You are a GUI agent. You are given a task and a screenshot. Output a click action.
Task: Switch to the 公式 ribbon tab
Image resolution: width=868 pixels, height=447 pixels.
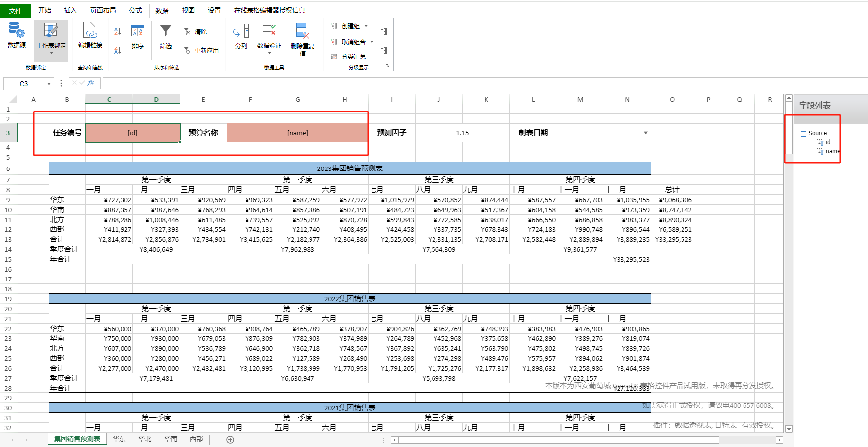[x=135, y=10]
